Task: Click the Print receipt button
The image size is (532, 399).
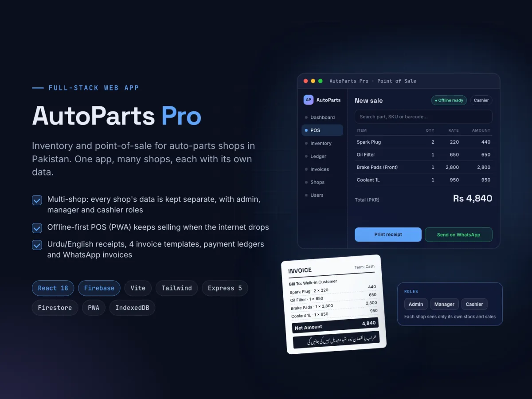Action: coord(388,235)
